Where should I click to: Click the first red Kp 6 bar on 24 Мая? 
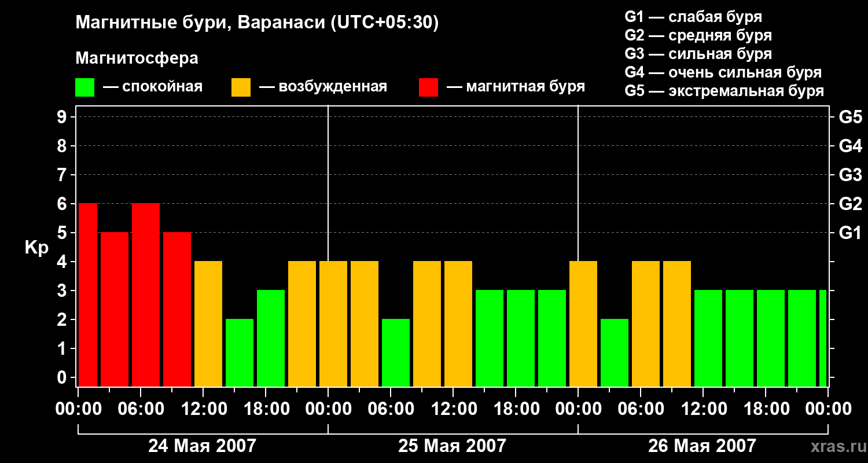pos(88,295)
